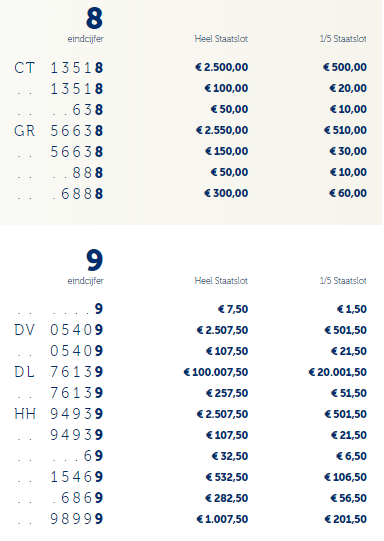Select lot number GR 56638
This screenshot has width=384, height=541.
point(59,131)
